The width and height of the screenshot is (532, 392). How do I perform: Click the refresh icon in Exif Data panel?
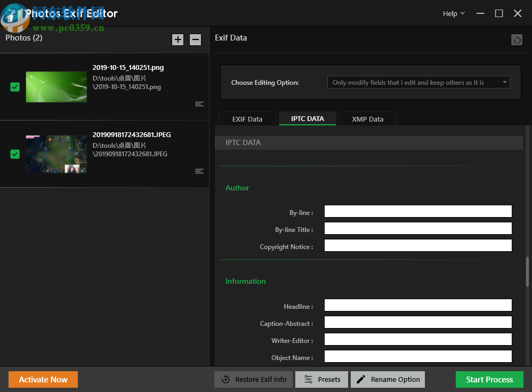point(517,39)
